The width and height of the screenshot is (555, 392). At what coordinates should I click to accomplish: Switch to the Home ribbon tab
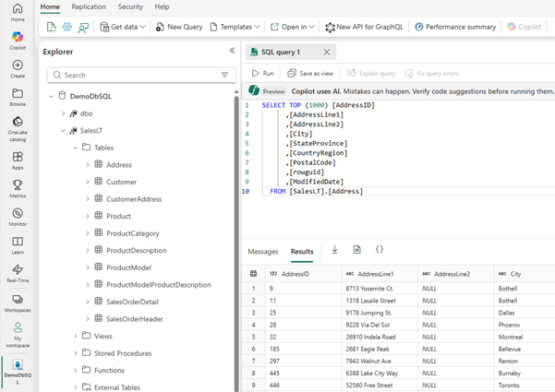(50, 6)
